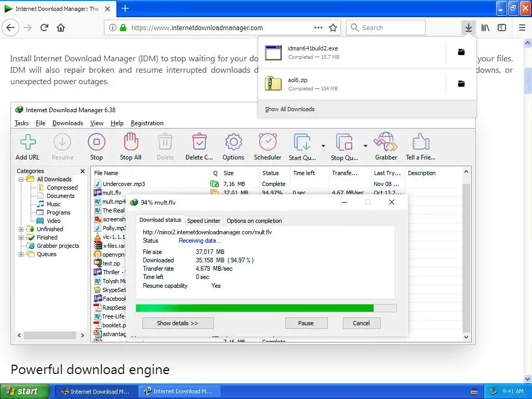Select the Video category
This screenshot has height=399, width=532.
[54, 221]
